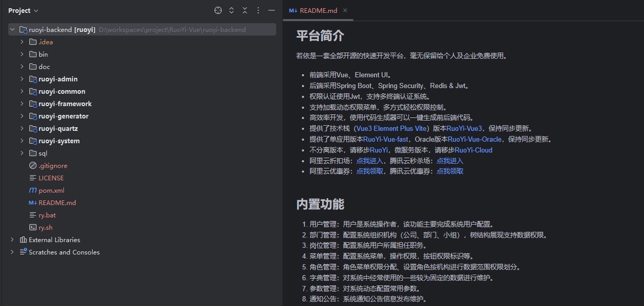Expand the ruoyi-system module

[22, 141]
